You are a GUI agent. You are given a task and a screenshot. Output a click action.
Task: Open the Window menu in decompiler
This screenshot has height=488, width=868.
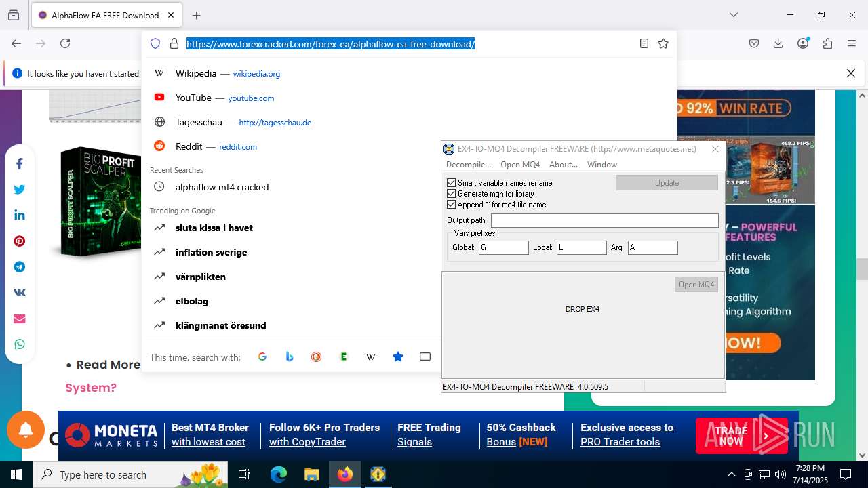(x=602, y=165)
